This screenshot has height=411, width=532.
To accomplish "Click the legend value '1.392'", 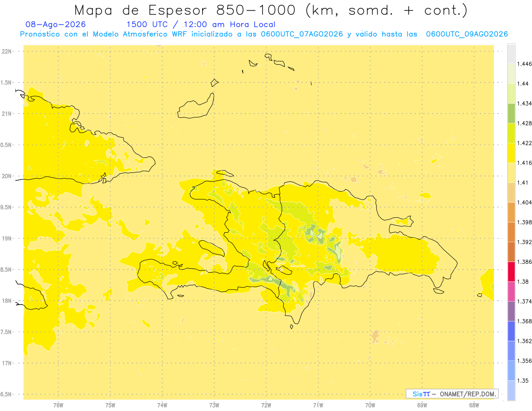I will tap(524, 242).
